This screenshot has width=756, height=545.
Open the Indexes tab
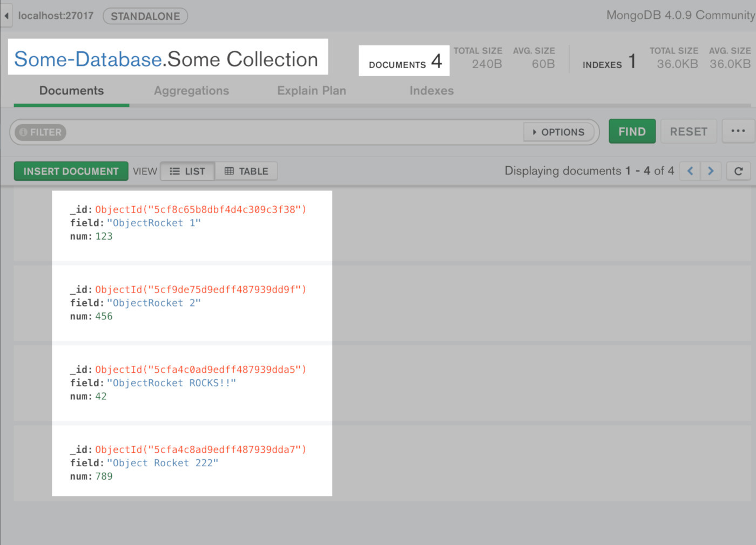431,91
